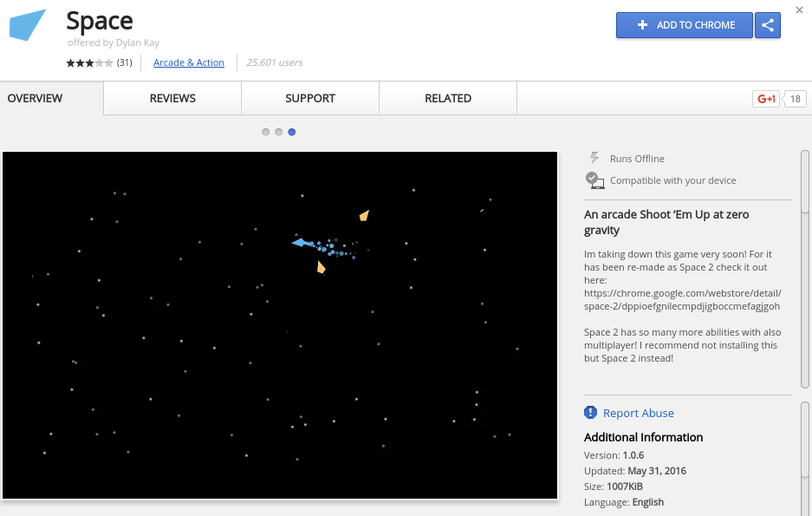Click the Runs Offline lightning icon
This screenshot has width=812, height=516.
tap(594, 158)
